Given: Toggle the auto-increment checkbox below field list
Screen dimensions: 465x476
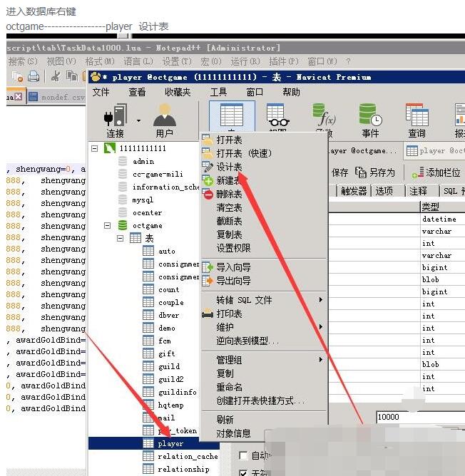Looking at the screenshot, I should [243, 455].
